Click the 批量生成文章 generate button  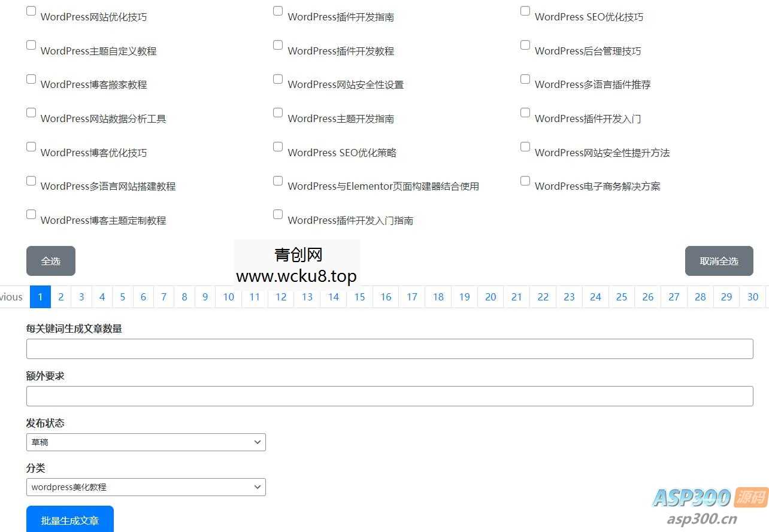(x=69, y=521)
